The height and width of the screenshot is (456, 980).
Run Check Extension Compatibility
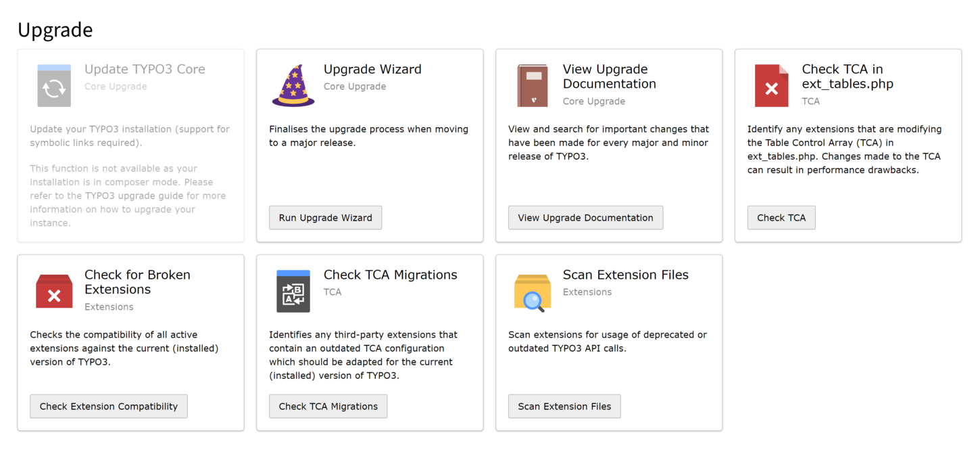click(108, 406)
